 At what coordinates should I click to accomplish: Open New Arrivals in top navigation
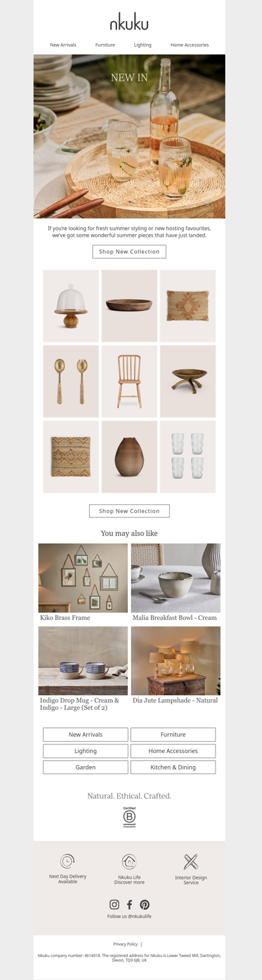(x=63, y=45)
